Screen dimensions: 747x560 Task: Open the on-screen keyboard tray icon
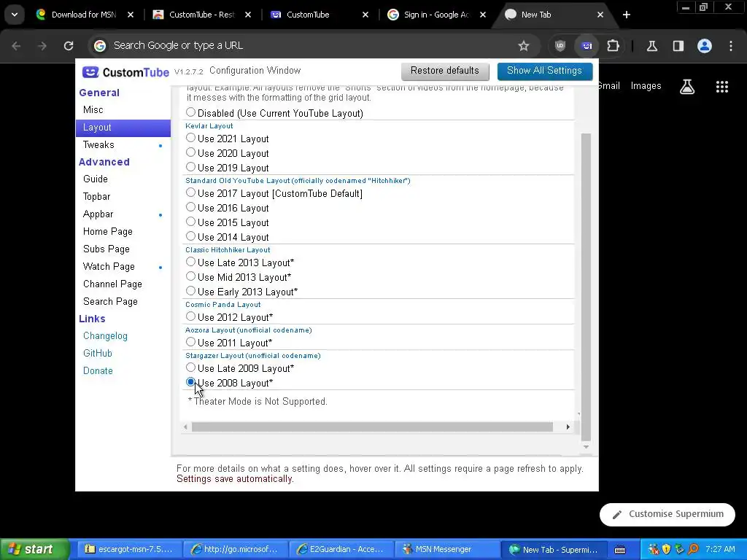(x=620, y=550)
